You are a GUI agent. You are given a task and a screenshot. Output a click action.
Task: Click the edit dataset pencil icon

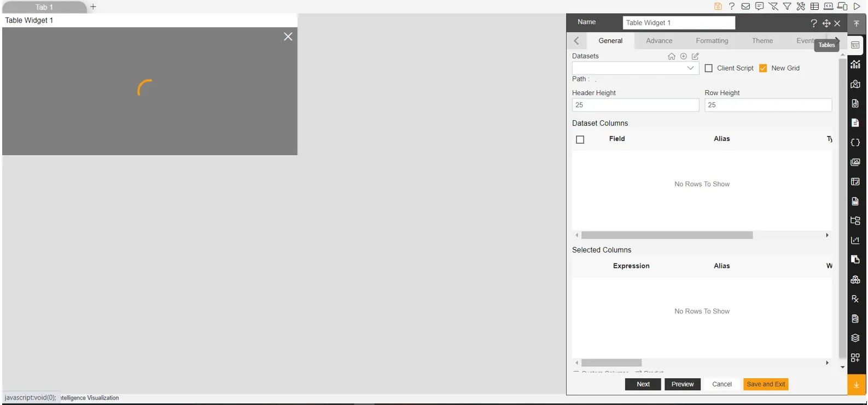coord(695,56)
